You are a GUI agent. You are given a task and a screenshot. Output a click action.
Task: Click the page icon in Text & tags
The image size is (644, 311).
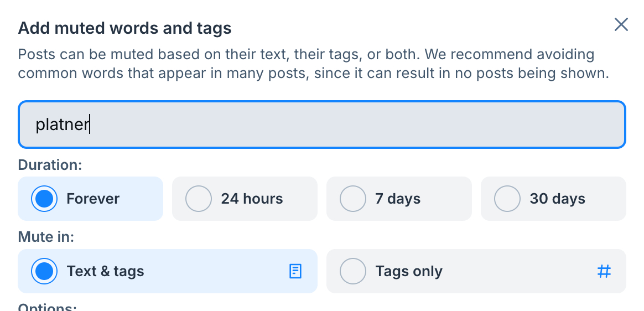tap(295, 271)
